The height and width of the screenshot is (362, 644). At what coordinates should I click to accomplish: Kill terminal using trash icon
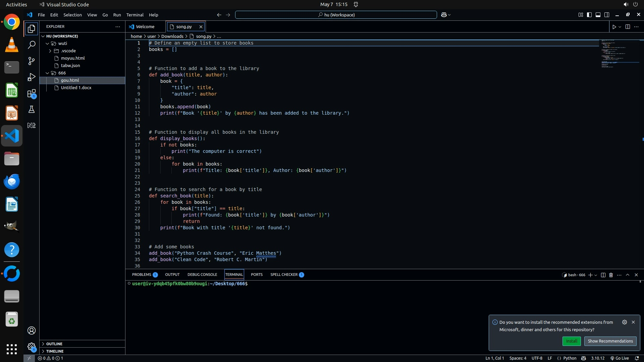point(611,275)
